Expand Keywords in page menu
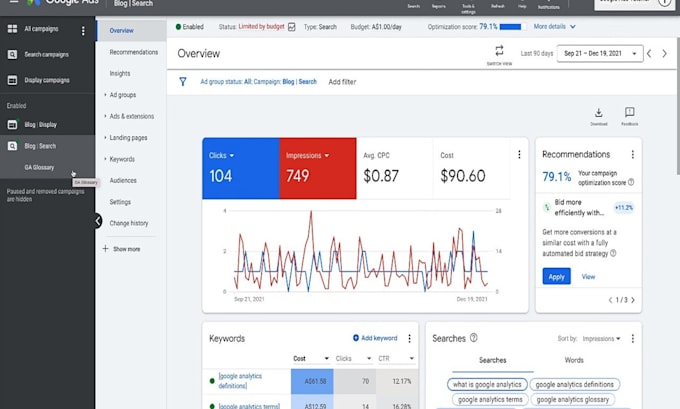 coord(105,159)
